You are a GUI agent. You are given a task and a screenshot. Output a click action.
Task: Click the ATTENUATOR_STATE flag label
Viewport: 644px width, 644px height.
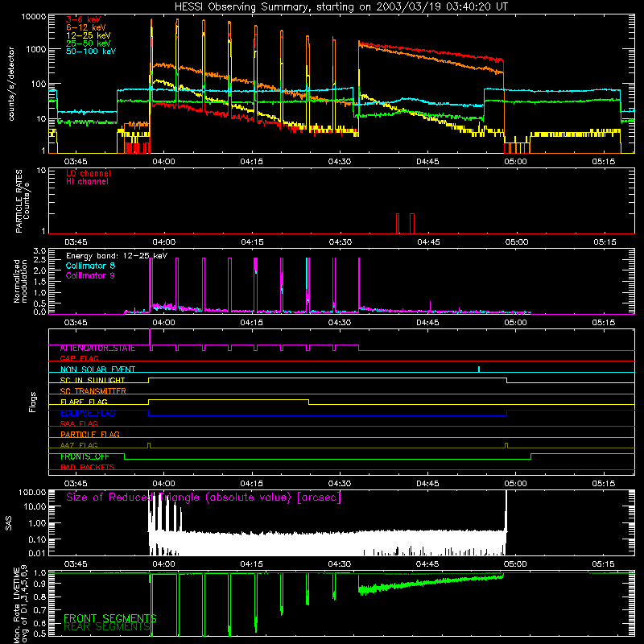(x=97, y=349)
